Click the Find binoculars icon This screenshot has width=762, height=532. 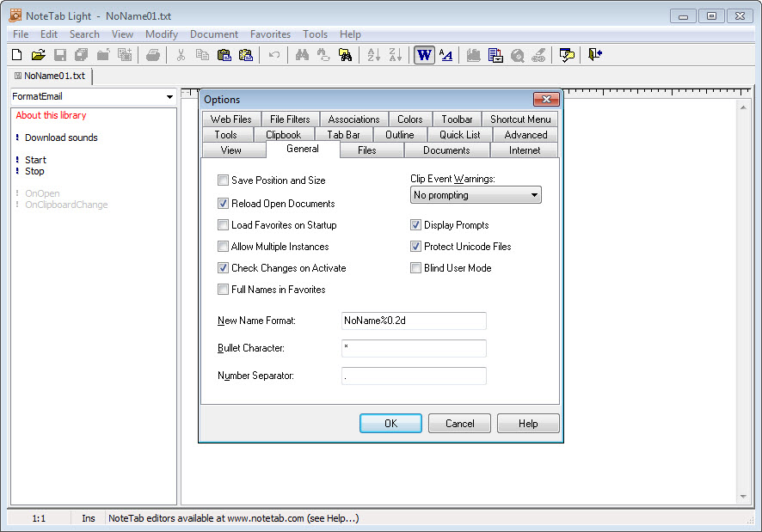[x=302, y=55]
